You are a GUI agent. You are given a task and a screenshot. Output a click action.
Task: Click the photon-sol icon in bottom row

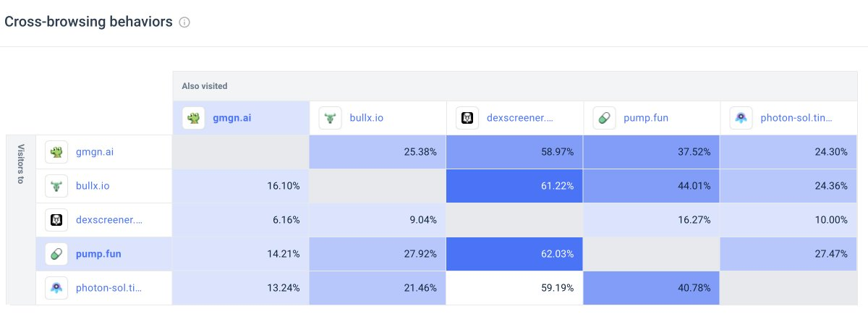(56, 287)
